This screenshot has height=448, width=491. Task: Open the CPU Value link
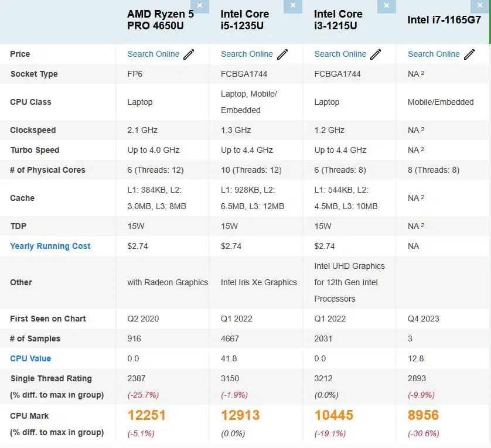pos(30,358)
